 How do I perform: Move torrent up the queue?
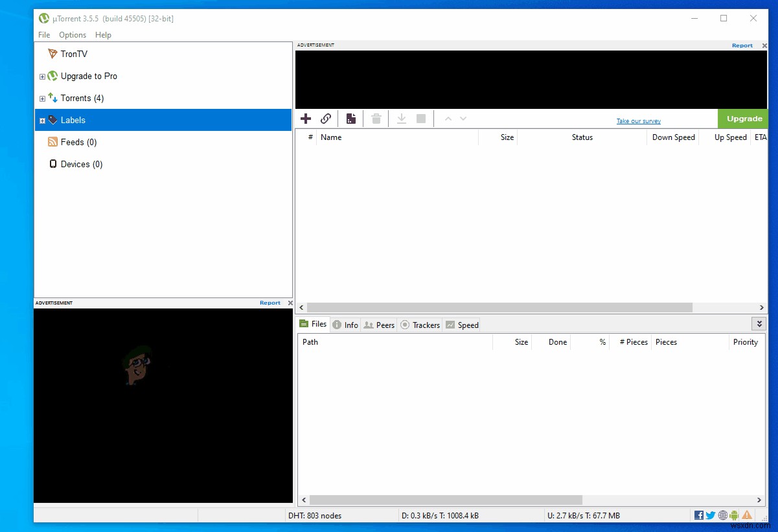448,119
